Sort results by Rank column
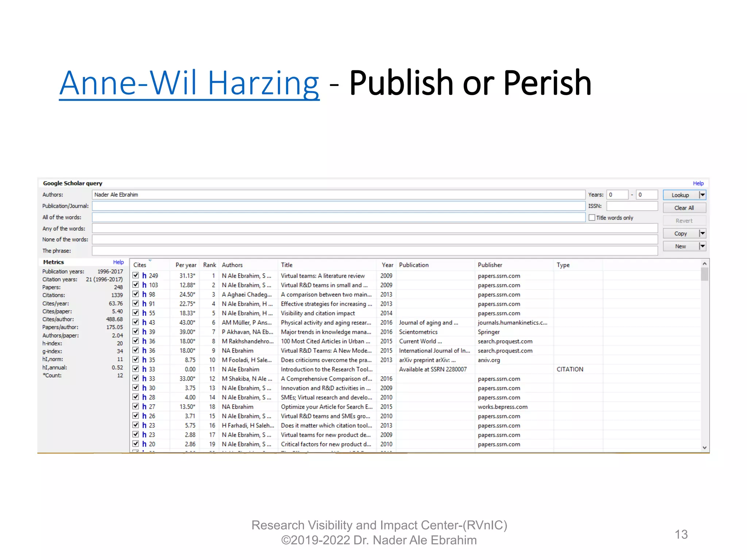 (x=209, y=265)
